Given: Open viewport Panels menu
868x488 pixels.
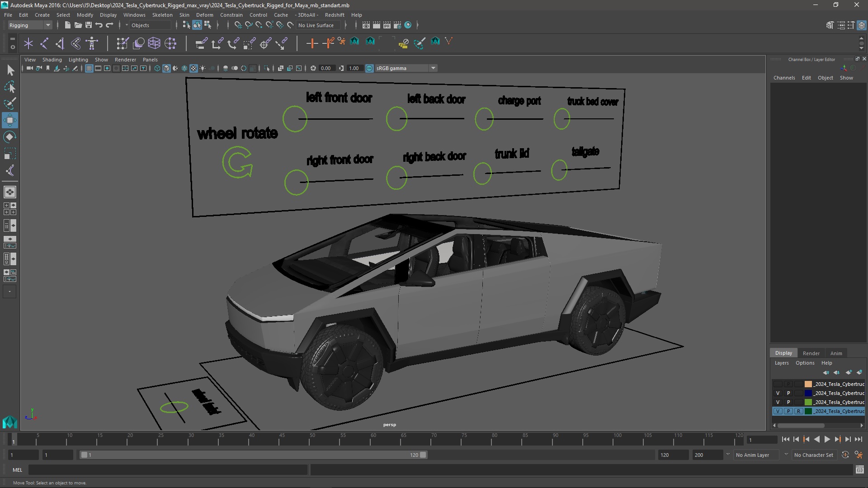Looking at the screenshot, I should coord(150,60).
